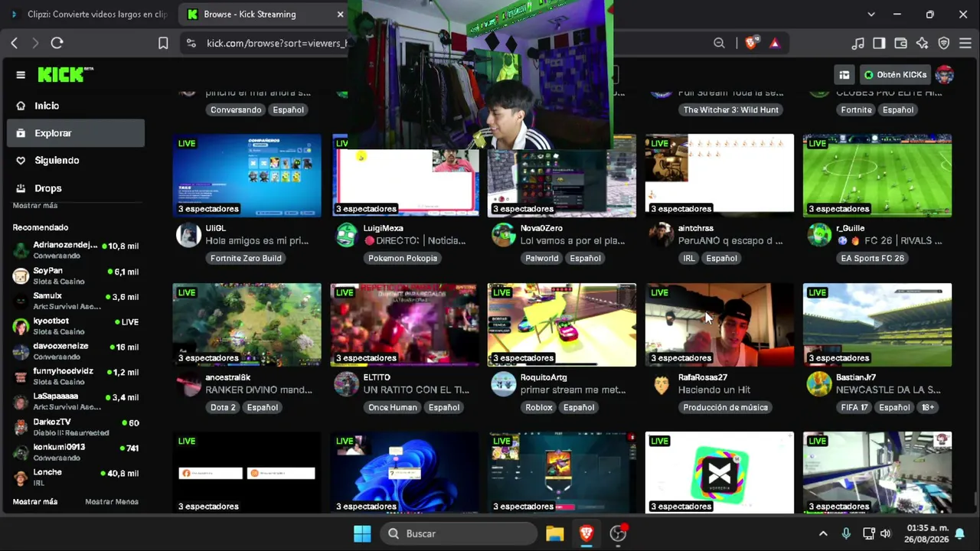Screen dimensions: 980x551
Task: Open the Kick sidebar hamburger menu
Action: (x=21, y=75)
